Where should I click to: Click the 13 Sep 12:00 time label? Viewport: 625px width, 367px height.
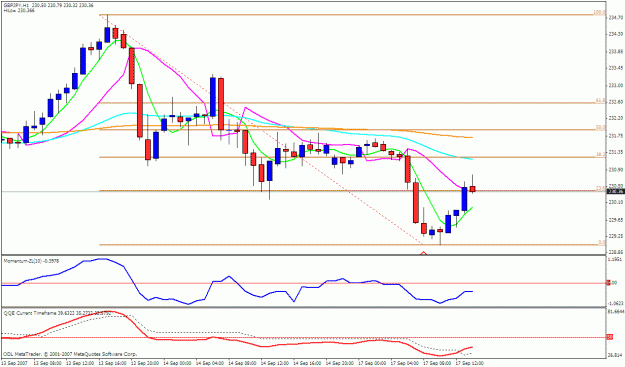pos(80,363)
